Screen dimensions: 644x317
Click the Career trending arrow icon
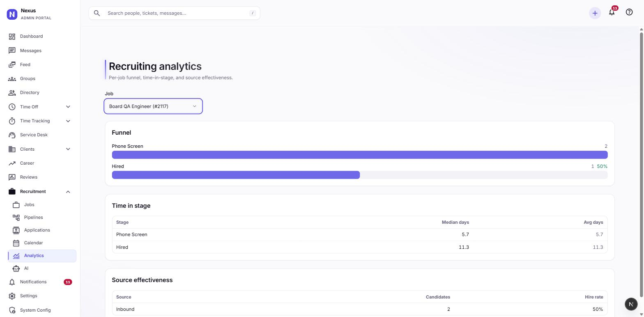point(12,163)
